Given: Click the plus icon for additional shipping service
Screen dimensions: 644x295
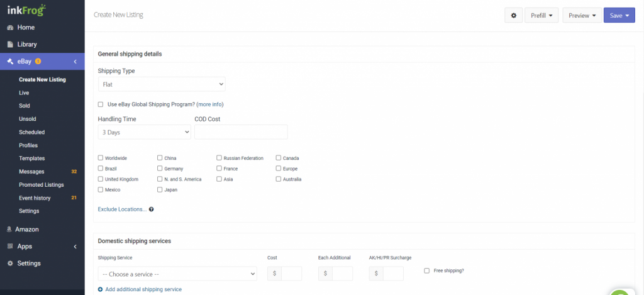Looking at the screenshot, I should (101, 289).
